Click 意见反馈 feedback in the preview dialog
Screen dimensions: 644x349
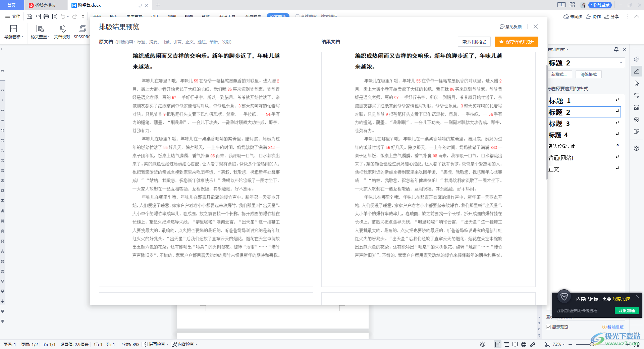tap(511, 27)
